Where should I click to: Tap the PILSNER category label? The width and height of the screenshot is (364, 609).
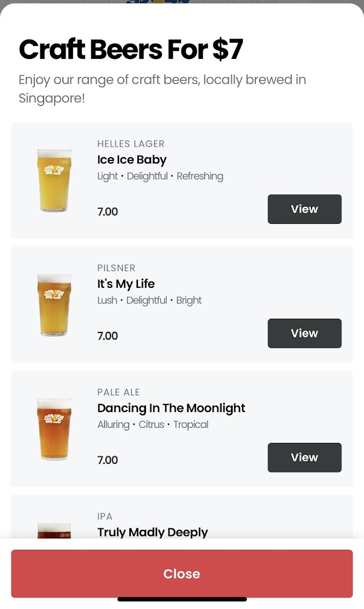click(x=116, y=268)
